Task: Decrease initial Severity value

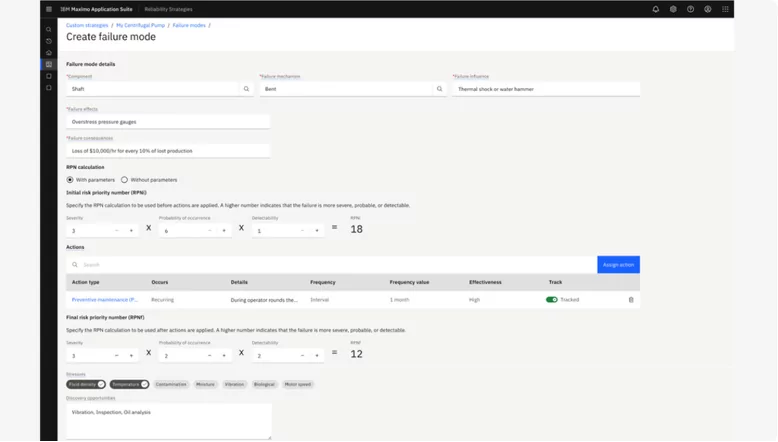Action: 117,231
